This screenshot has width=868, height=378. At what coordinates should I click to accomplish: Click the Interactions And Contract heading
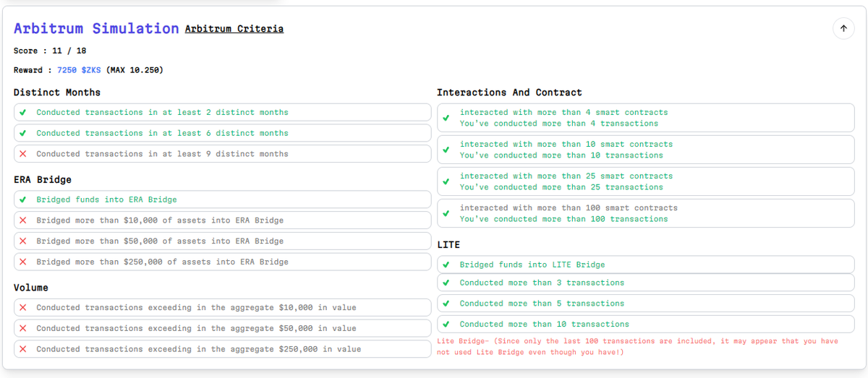(509, 93)
